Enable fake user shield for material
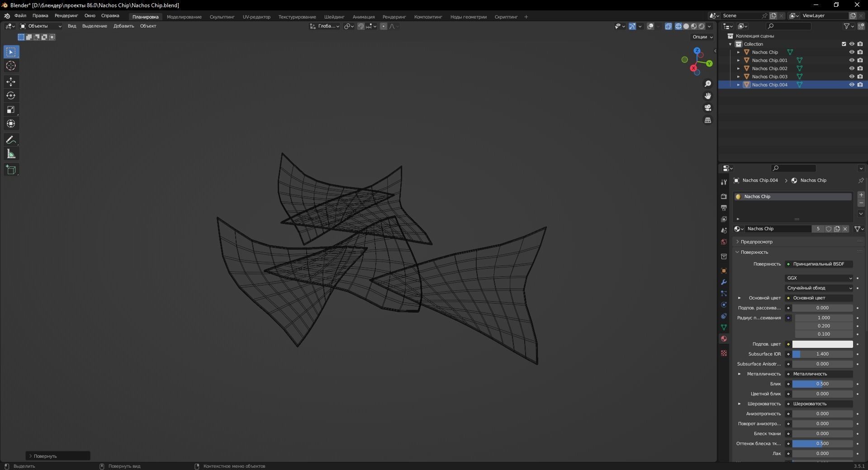The image size is (868, 470). tap(829, 229)
